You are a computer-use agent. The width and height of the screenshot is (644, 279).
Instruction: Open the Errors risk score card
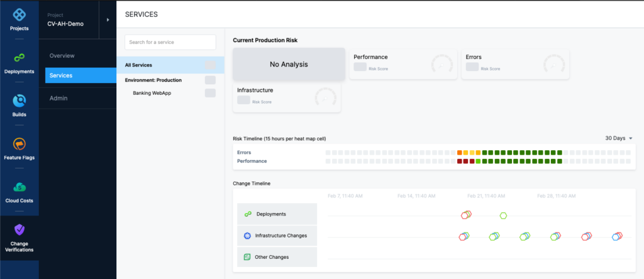(516, 64)
